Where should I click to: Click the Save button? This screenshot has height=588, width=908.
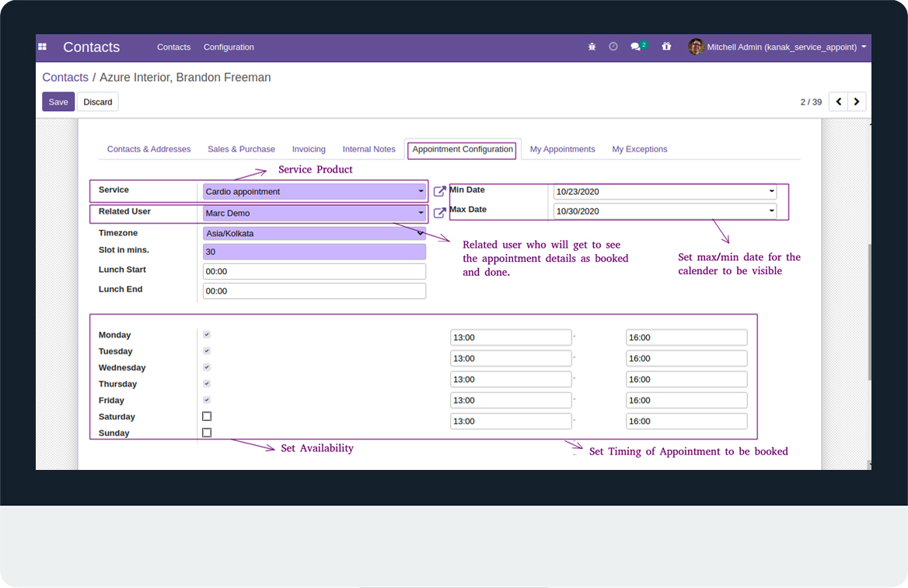(x=58, y=102)
